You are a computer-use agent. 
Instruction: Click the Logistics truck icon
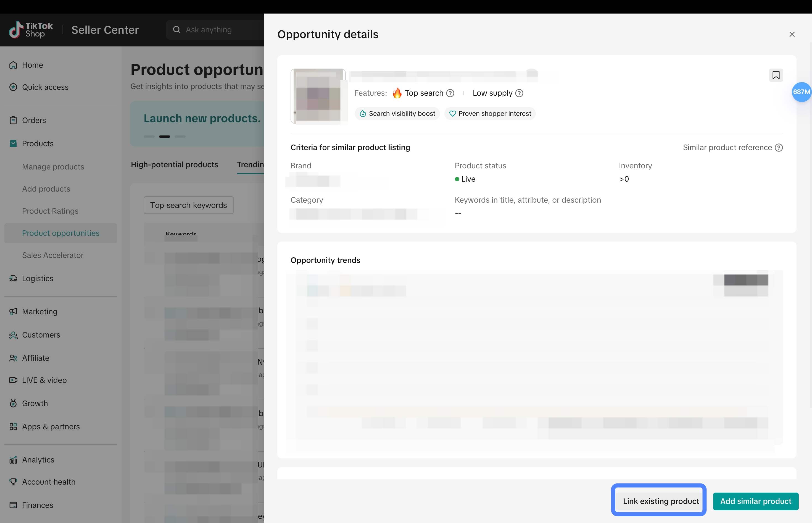pyautogui.click(x=13, y=278)
